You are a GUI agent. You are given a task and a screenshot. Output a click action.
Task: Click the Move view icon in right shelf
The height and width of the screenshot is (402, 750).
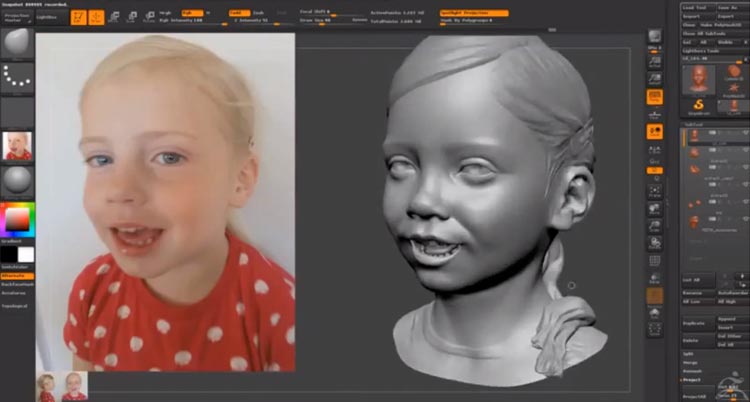pyautogui.click(x=655, y=209)
